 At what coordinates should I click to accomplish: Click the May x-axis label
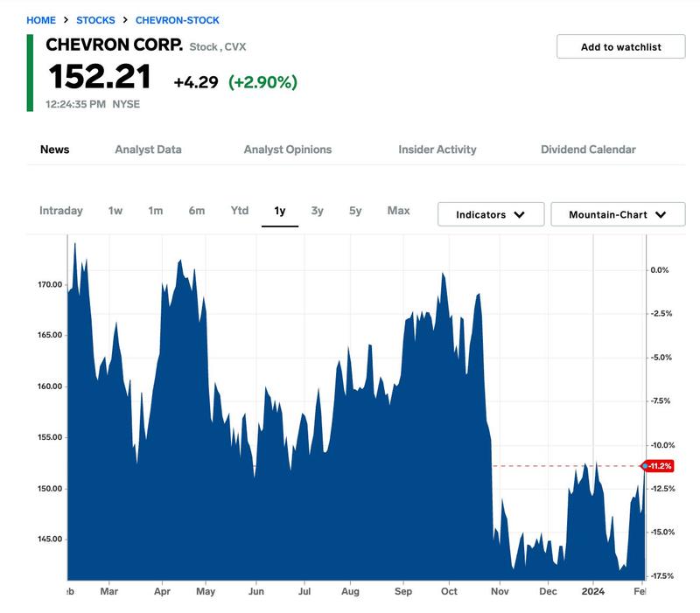click(206, 591)
